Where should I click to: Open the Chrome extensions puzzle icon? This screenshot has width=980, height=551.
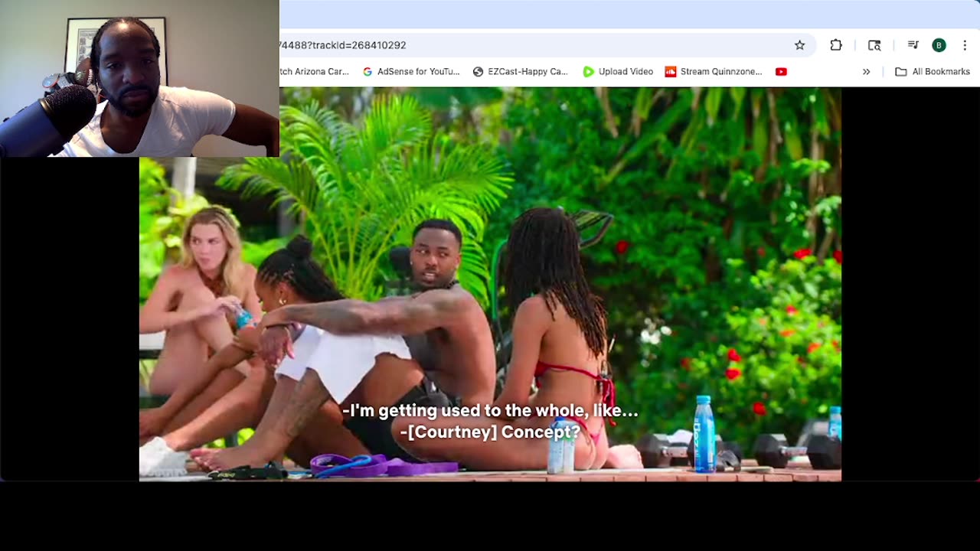836,45
